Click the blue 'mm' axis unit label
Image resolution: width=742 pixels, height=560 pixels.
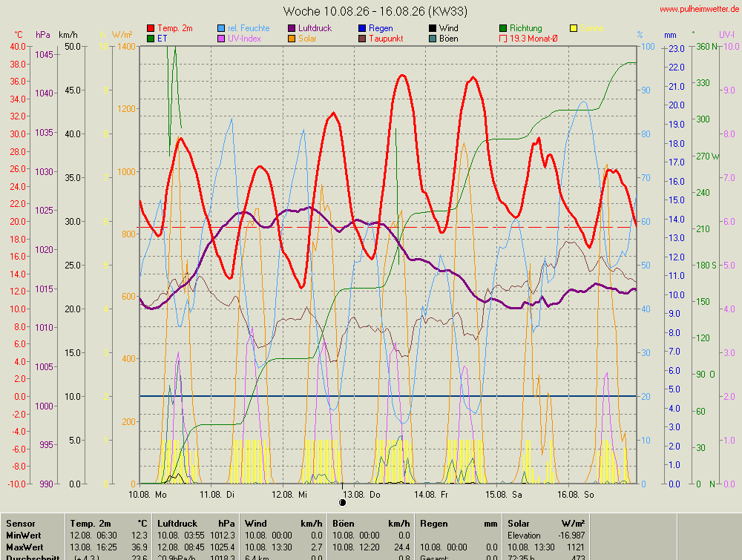(x=670, y=36)
